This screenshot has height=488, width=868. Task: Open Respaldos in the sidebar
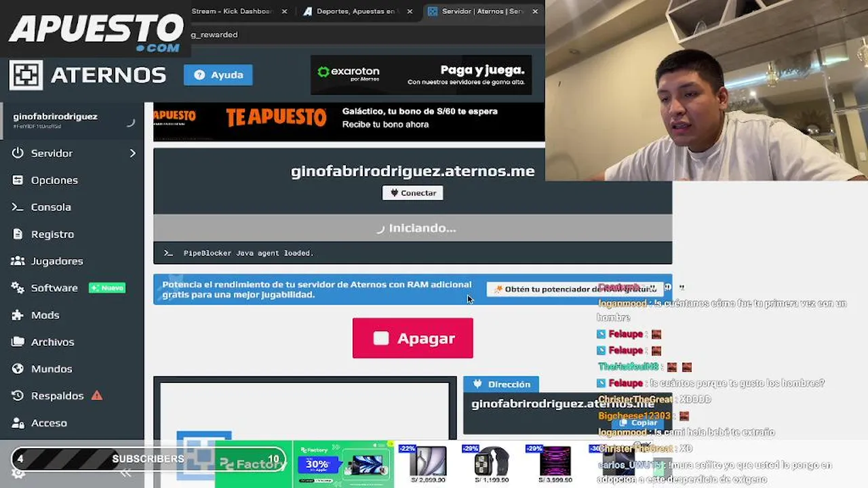57,396
